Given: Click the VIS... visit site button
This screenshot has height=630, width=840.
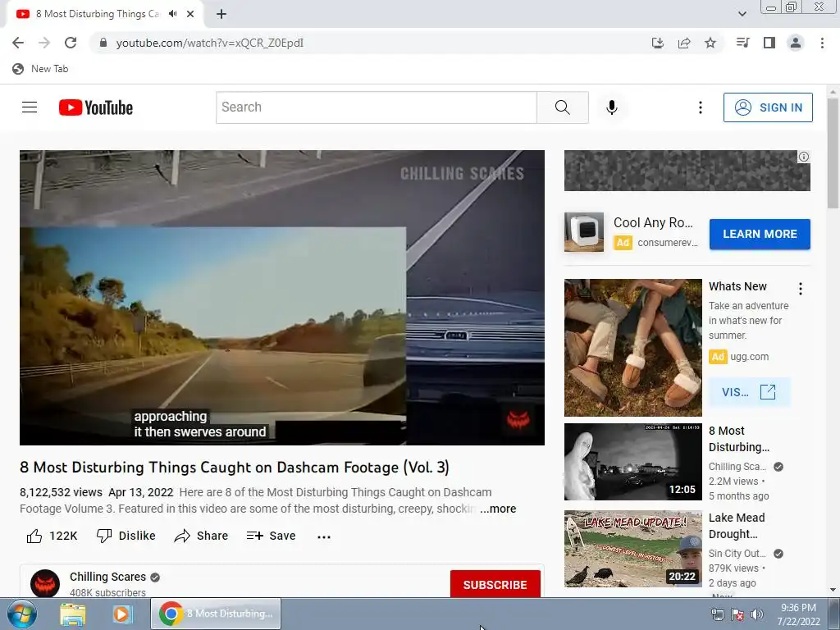Looking at the screenshot, I should (x=749, y=392).
